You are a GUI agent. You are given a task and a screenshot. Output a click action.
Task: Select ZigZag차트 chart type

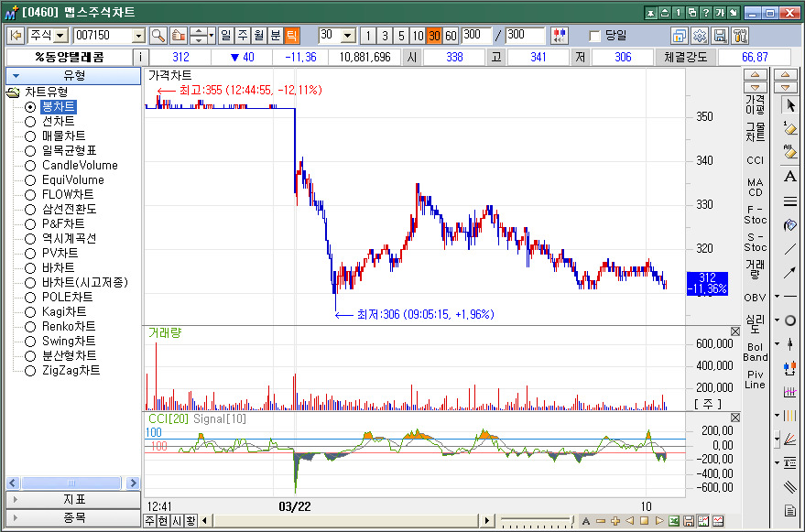pyautogui.click(x=71, y=370)
